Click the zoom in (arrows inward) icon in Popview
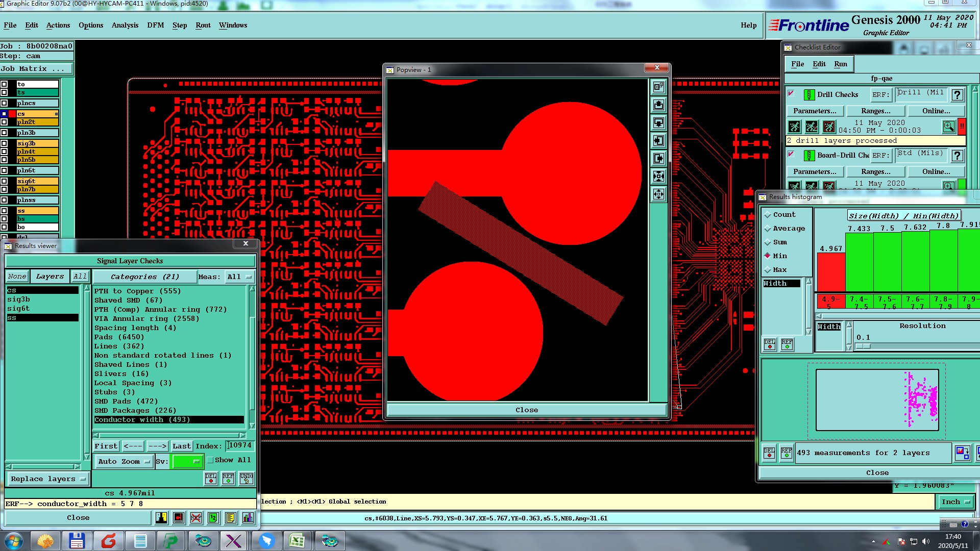The height and width of the screenshot is (551, 980). pyautogui.click(x=658, y=177)
